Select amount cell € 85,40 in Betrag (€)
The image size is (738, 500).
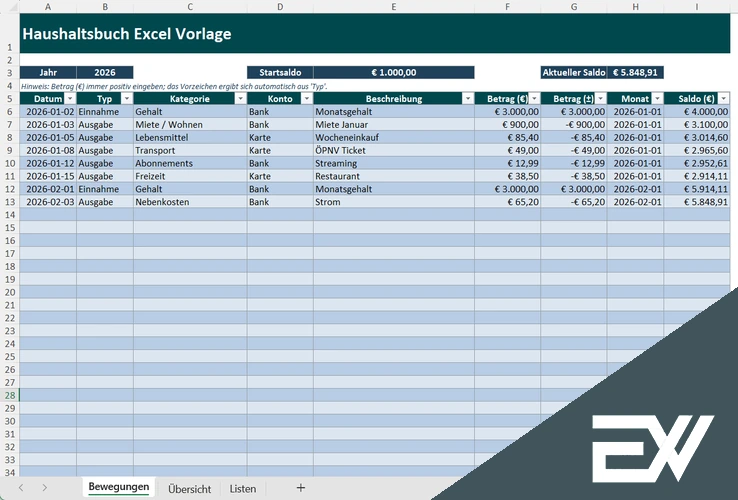point(507,137)
